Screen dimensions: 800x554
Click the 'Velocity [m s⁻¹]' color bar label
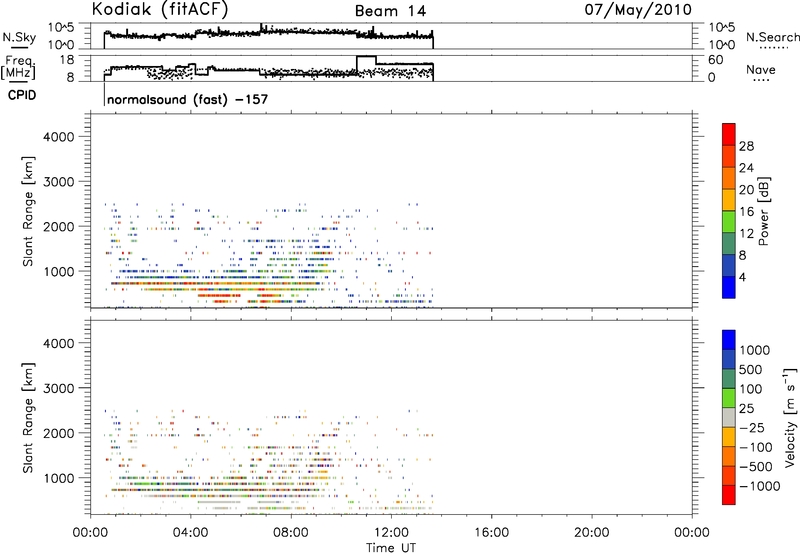click(x=790, y=417)
